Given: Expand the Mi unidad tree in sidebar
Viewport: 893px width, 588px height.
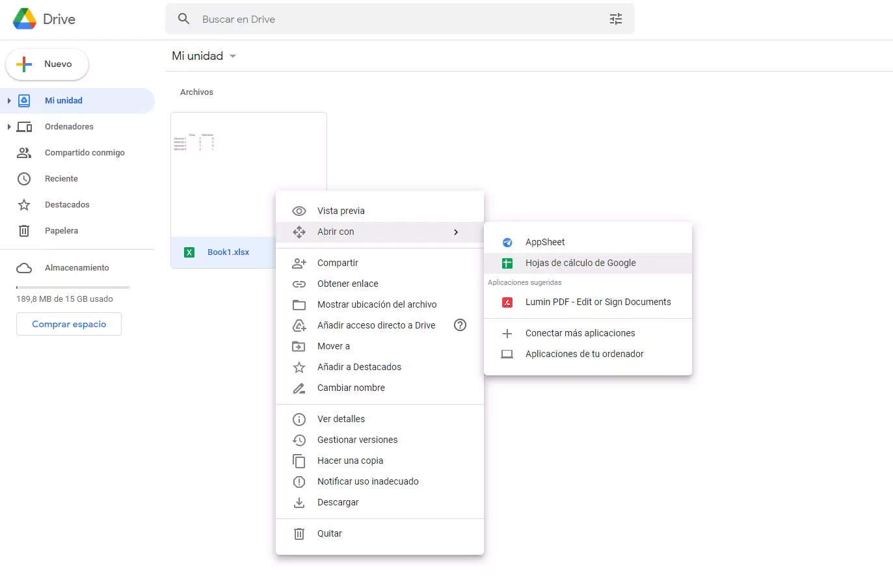Looking at the screenshot, I should point(9,101).
